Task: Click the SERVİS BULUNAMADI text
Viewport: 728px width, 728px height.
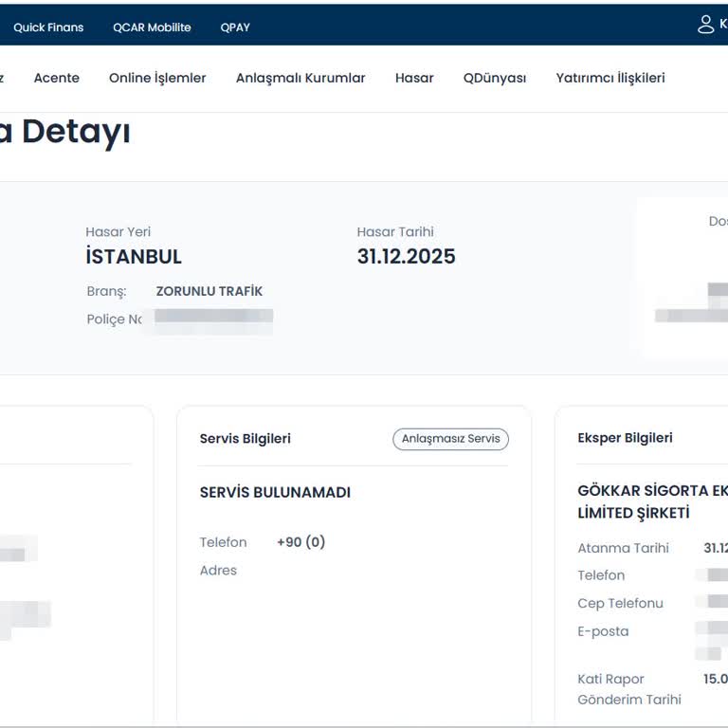Action: click(275, 493)
